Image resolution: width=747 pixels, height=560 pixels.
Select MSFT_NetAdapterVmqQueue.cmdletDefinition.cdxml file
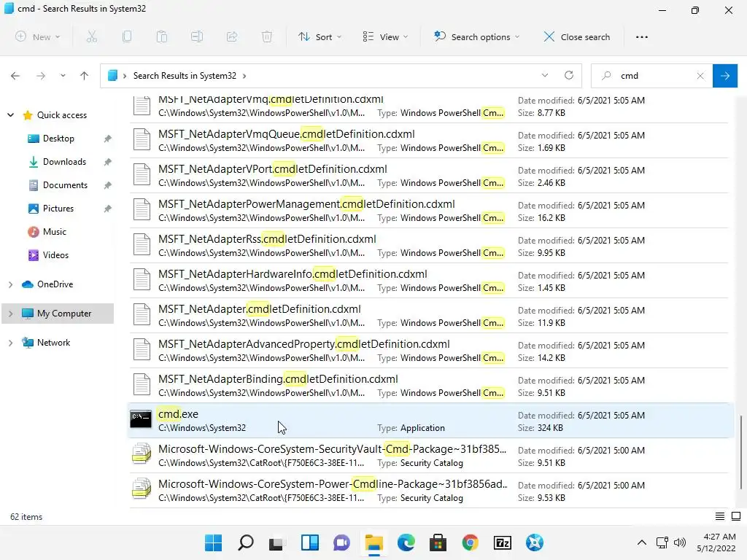coord(429,141)
